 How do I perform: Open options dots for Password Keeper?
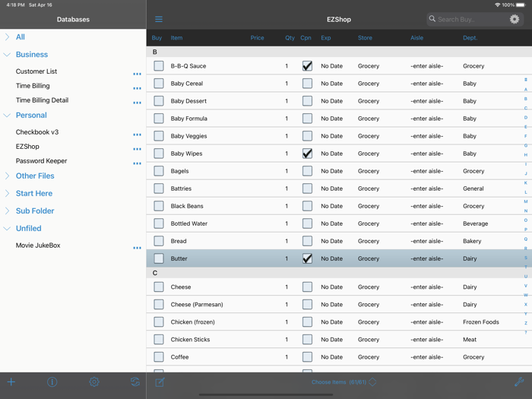click(x=137, y=163)
